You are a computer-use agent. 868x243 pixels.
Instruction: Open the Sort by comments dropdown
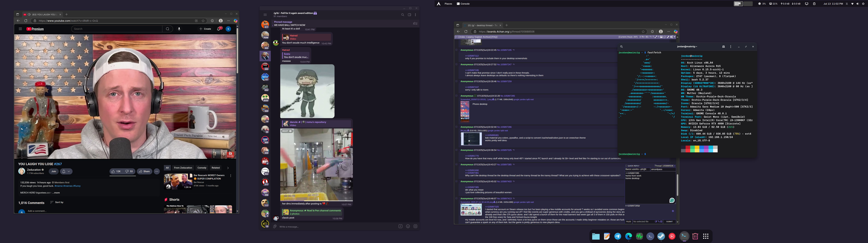coord(57,202)
